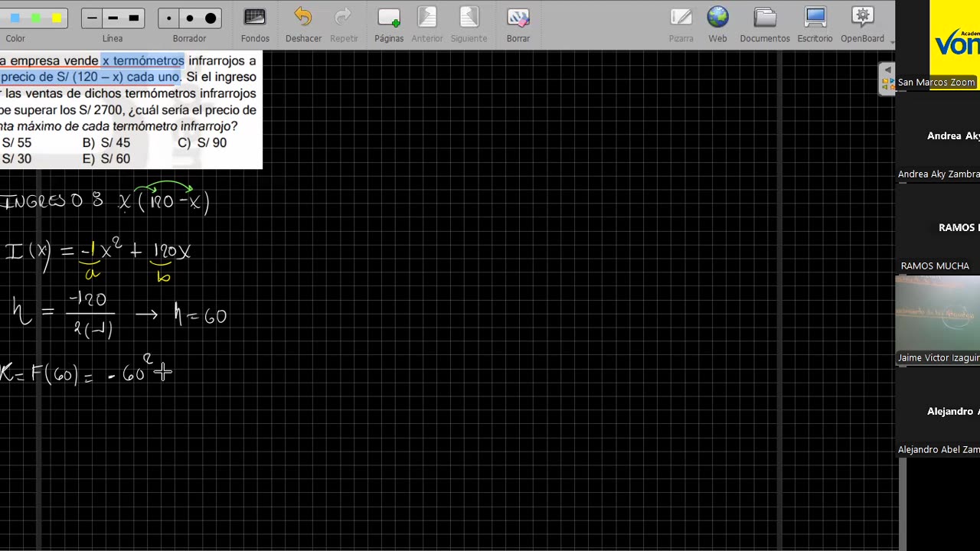Click the pasted problem statement image
This screenshot has height=551, width=980.
tap(131, 109)
